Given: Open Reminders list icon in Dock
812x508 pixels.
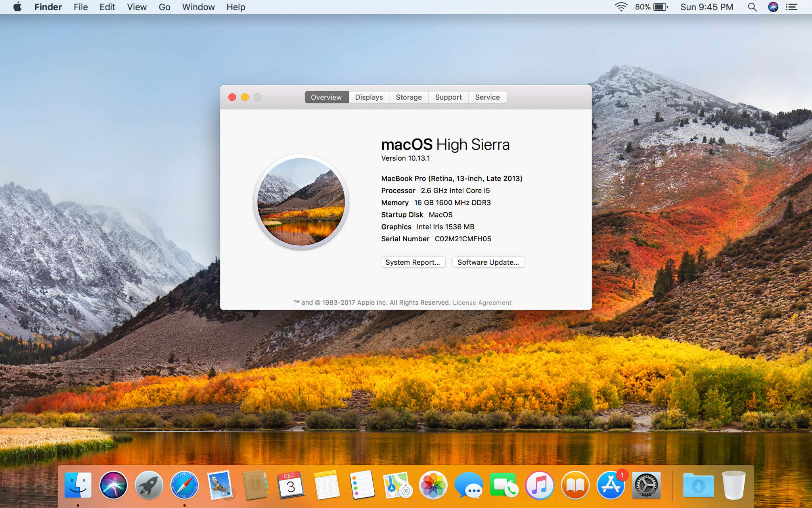Looking at the screenshot, I should click(x=362, y=485).
